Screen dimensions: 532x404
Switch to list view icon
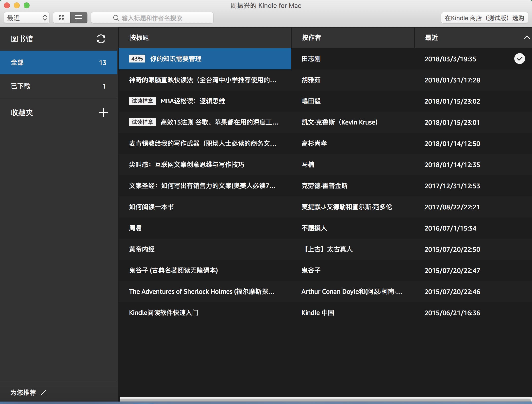pos(79,18)
